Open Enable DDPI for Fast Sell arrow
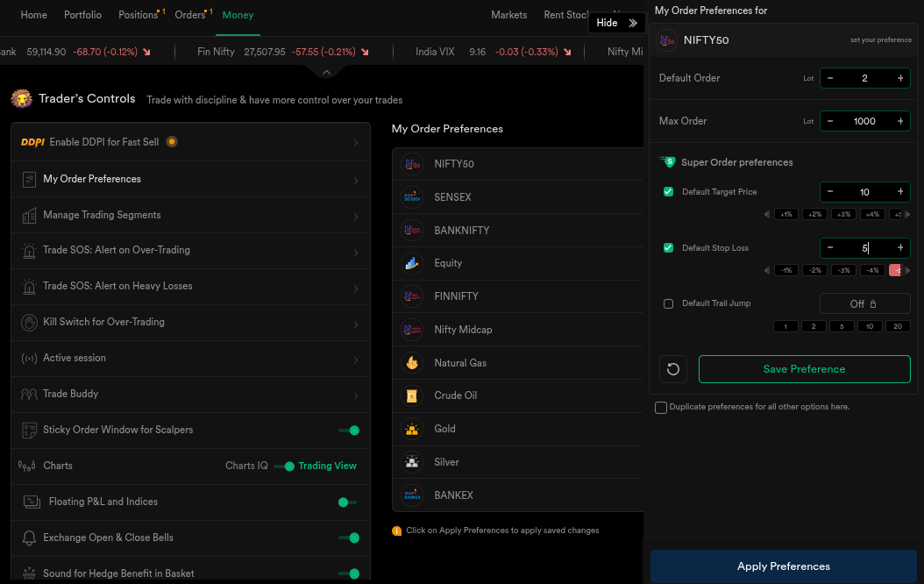This screenshot has width=924, height=584. (x=355, y=143)
